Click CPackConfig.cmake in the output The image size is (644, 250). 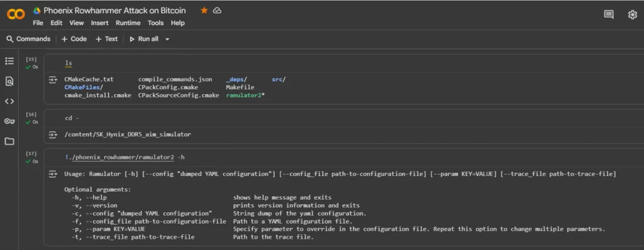(x=168, y=87)
